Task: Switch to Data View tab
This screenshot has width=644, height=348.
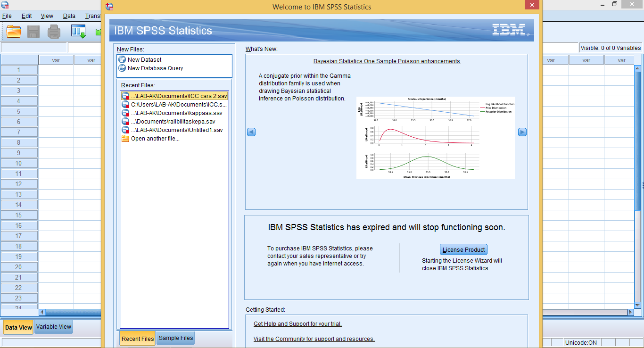Action: [18, 327]
